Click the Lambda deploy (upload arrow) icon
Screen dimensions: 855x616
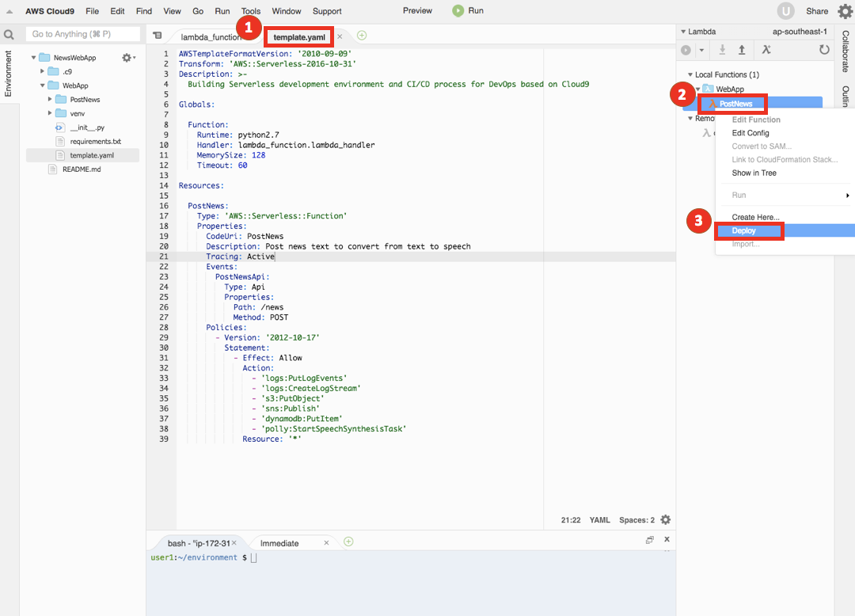click(x=742, y=50)
